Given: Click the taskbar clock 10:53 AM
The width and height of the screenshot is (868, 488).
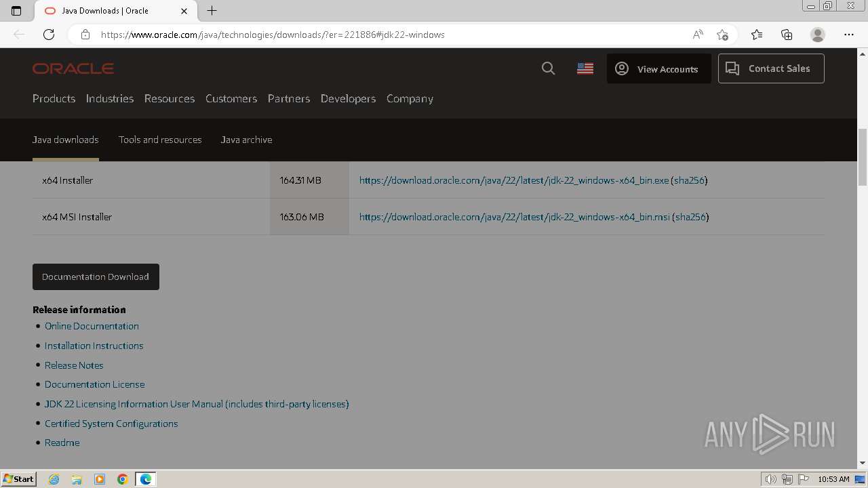Looking at the screenshot, I should coord(833,479).
